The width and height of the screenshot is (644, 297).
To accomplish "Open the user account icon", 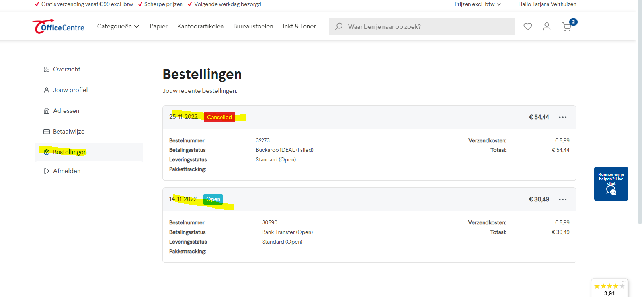I will (x=547, y=26).
